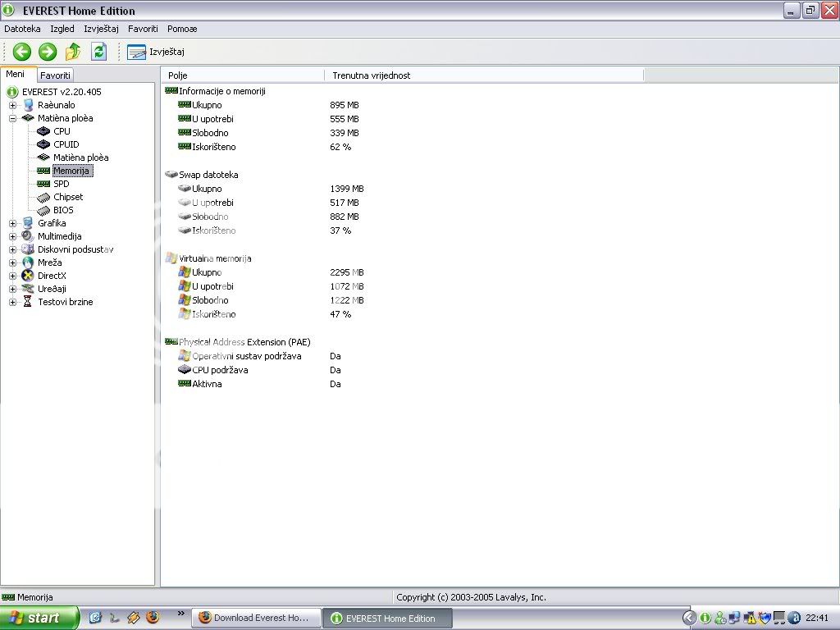Click the Raèunalo computer icon
This screenshot has height=630, width=840.
pos(28,105)
